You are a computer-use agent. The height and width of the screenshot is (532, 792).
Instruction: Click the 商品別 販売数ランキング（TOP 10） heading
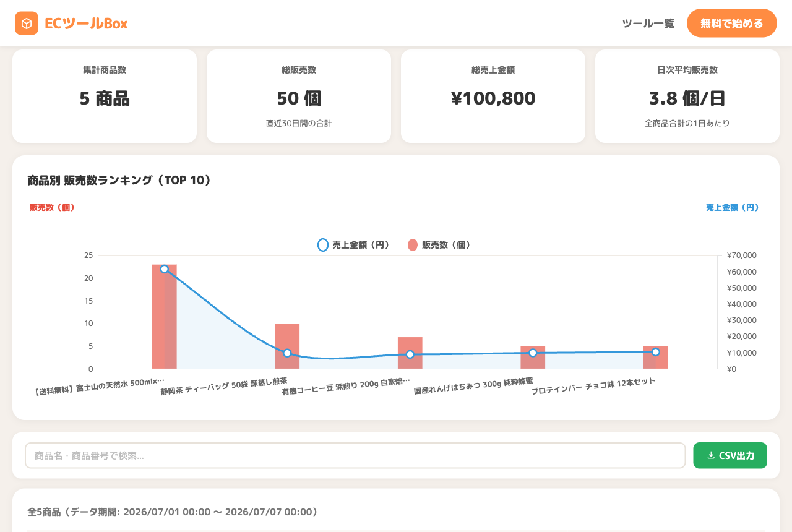[119, 180]
